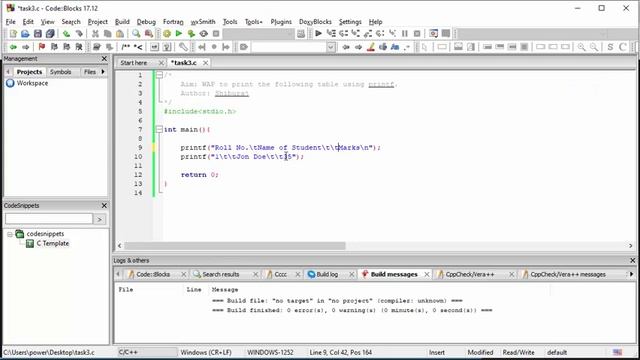
Task: Collapse the codesnippets tree node
Action: [10, 234]
